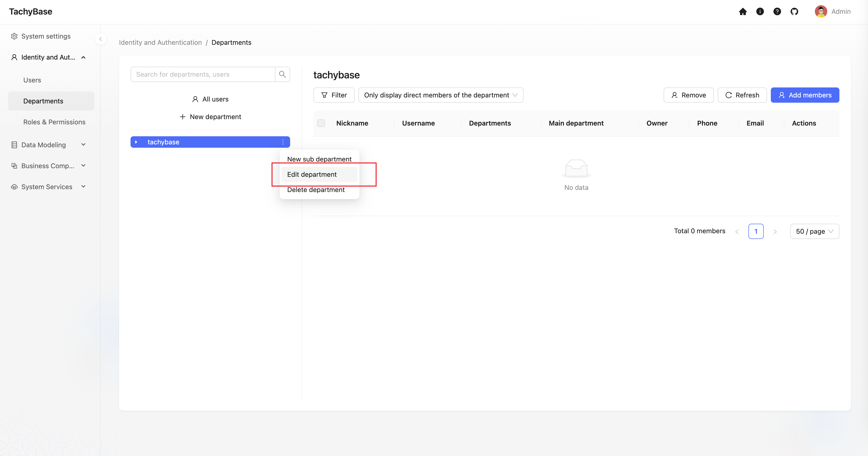Choose New sub department menu entry
This screenshot has width=868, height=456.
319,159
